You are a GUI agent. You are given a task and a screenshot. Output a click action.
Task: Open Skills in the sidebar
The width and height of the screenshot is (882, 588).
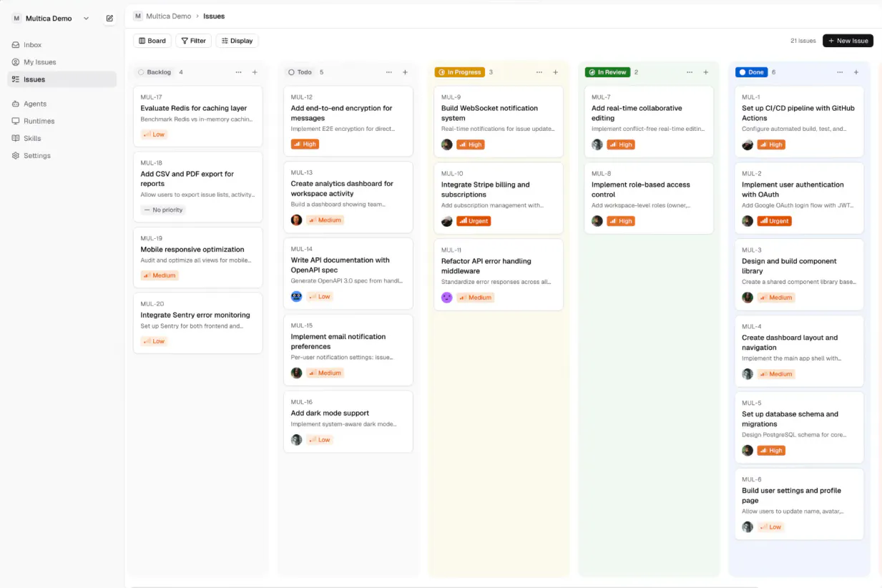pos(62,138)
